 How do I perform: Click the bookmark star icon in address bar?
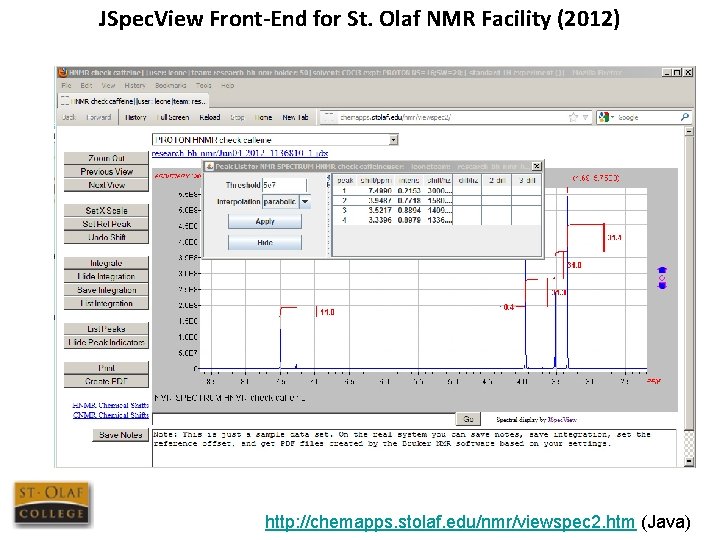click(x=573, y=118)
